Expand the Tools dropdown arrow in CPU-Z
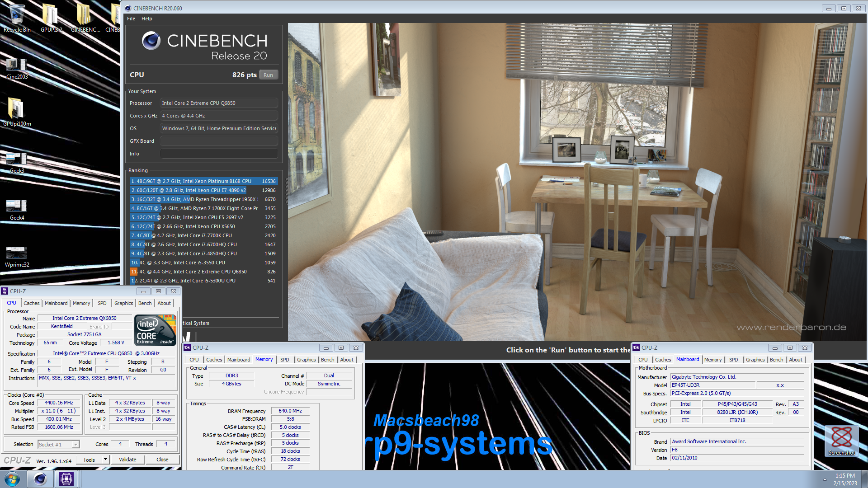The width and height of the screenshot is (868, 488). [x=105, y=460]
